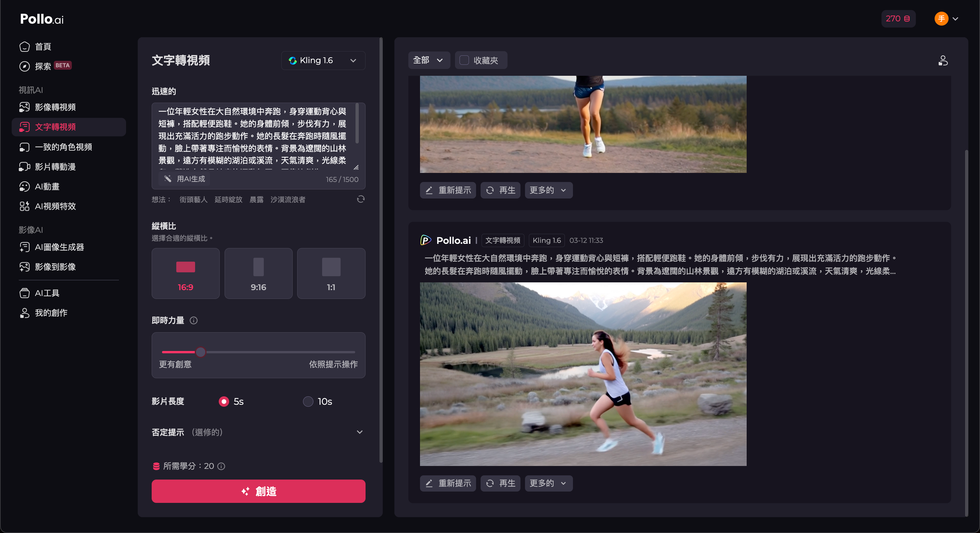This screenshot has width=980, height=533.
Task: Click 重新提示 under the bottom video
Action: [448, 483]
